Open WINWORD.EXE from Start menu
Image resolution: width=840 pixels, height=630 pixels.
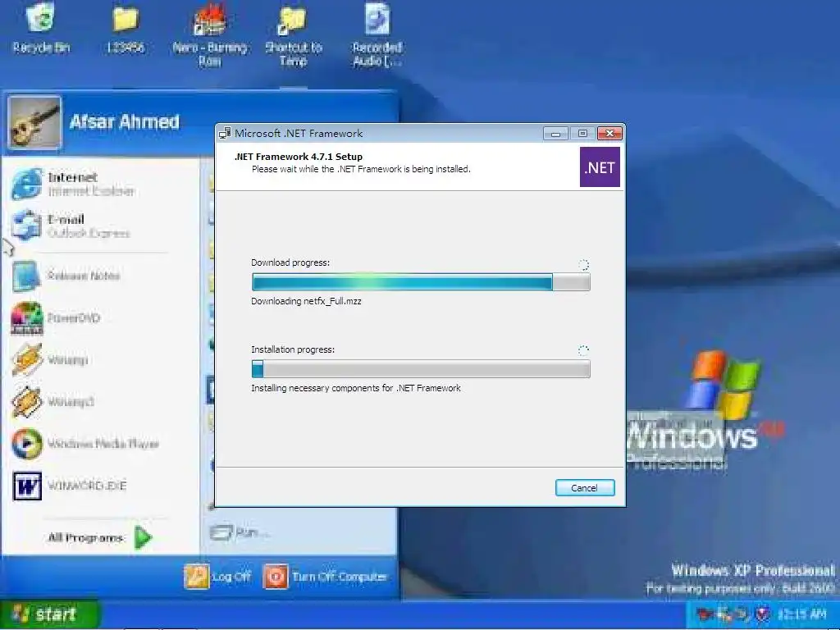point(69,486)
